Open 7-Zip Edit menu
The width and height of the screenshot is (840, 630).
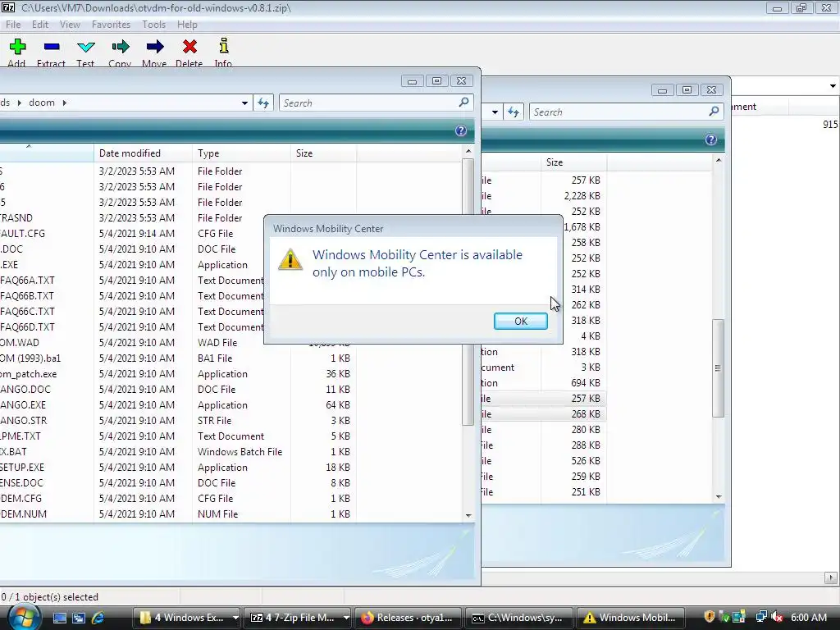(40, 25)
